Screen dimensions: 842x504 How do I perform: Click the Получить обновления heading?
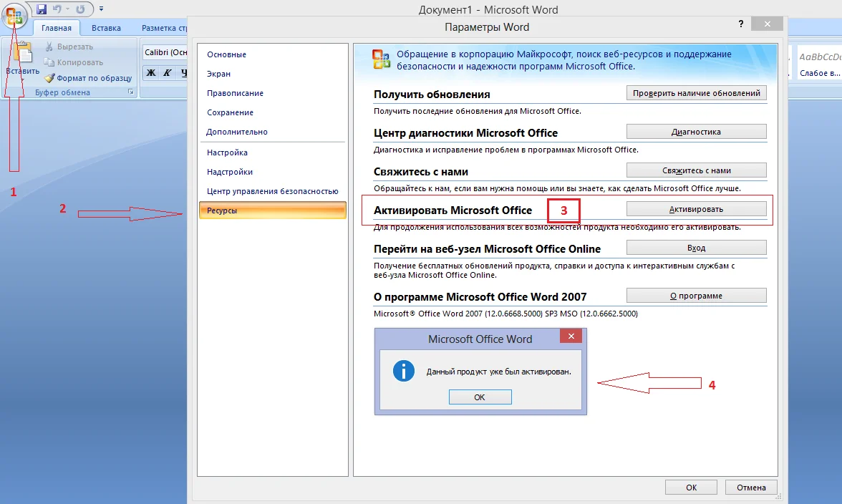click(432, 94)
